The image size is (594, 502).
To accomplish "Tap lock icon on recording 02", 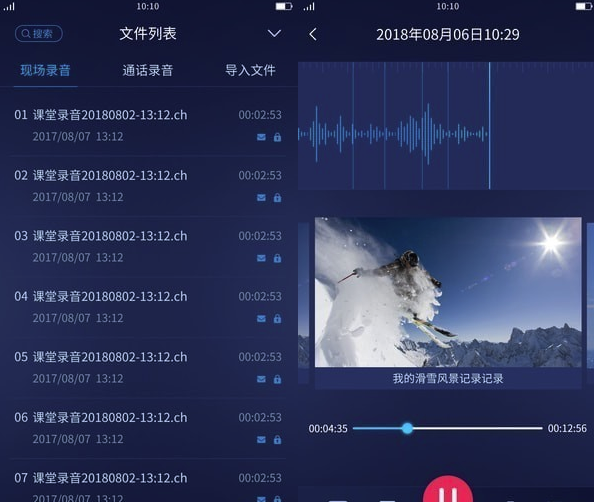I will [277, 197].
